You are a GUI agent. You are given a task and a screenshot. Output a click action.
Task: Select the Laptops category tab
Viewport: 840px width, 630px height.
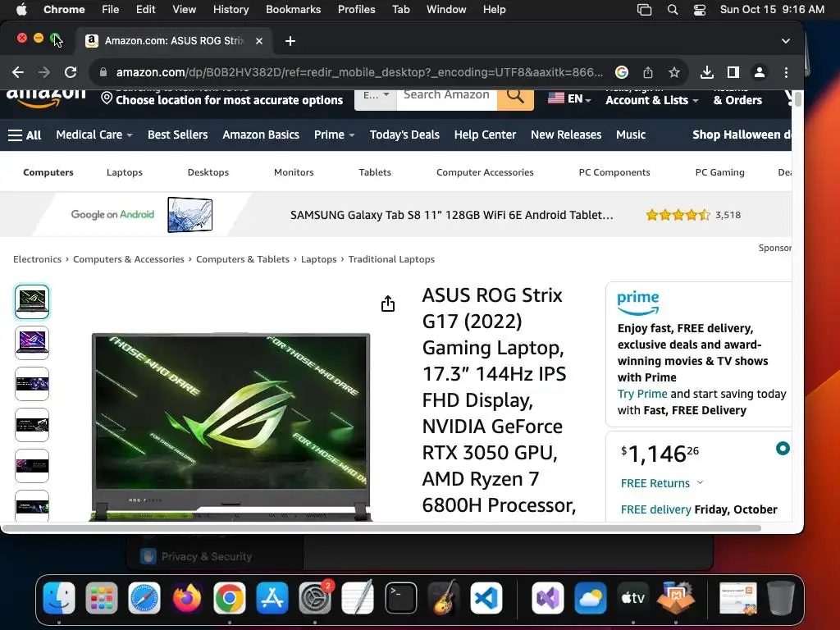coord(125,172)
